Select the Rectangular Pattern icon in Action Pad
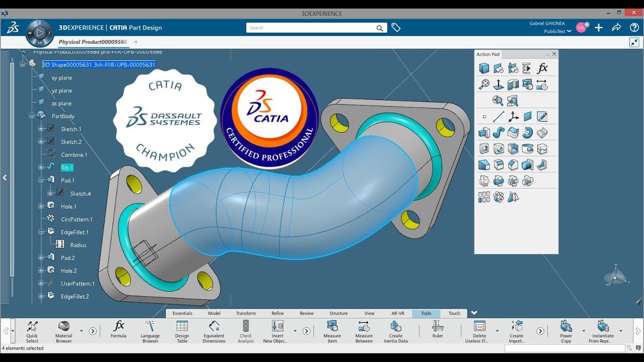The height and width of the screenshot is (362, 644). [x=484, y=197]
